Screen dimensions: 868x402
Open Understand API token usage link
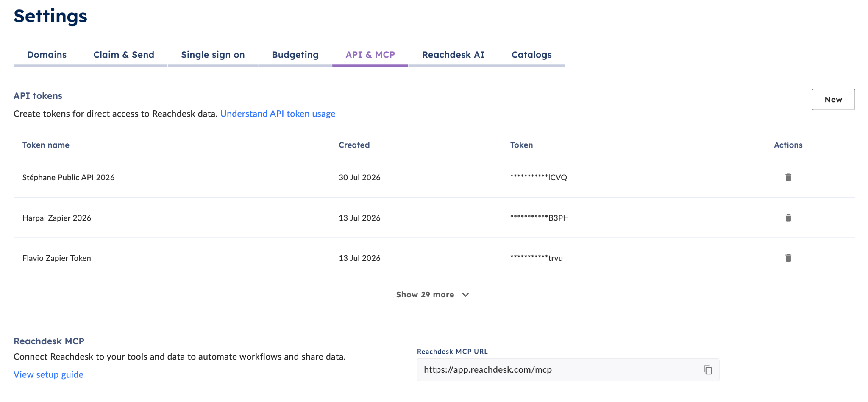tap(278, 114)
